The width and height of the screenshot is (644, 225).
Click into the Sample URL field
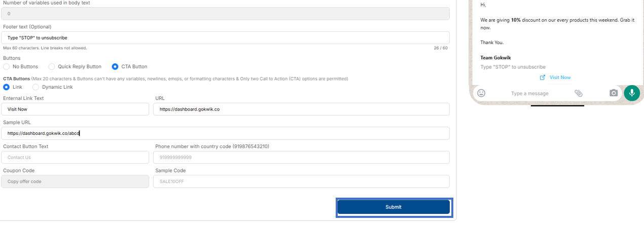(x=225, y=133)
